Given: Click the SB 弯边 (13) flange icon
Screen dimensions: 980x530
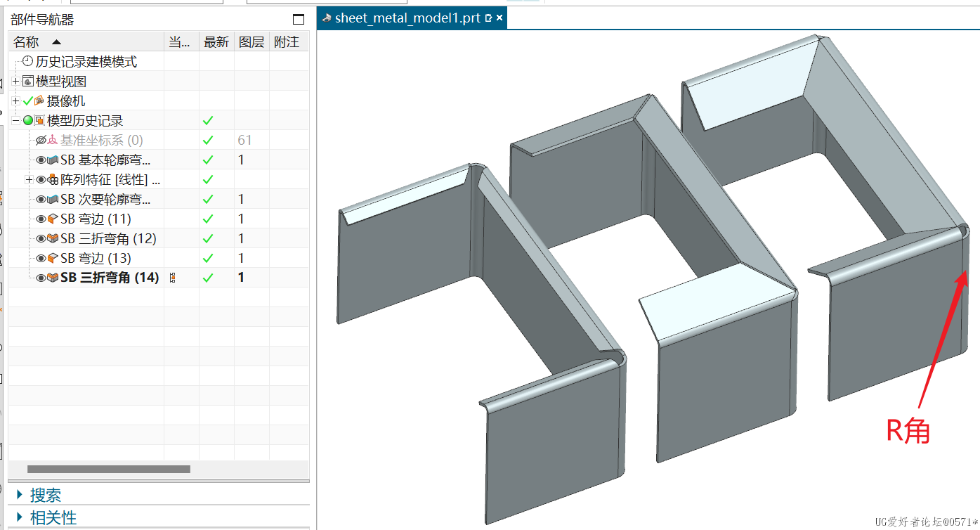Looking at the screenshot, I should [x=52, y=259].
